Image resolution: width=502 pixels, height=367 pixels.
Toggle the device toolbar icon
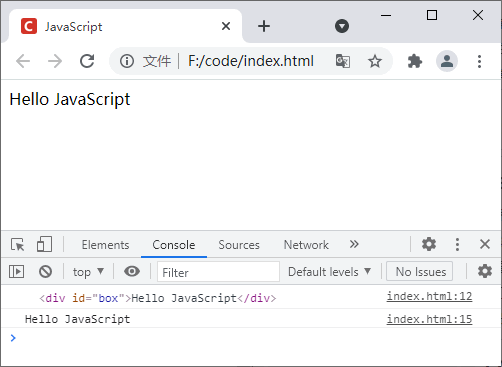[44, 244]
